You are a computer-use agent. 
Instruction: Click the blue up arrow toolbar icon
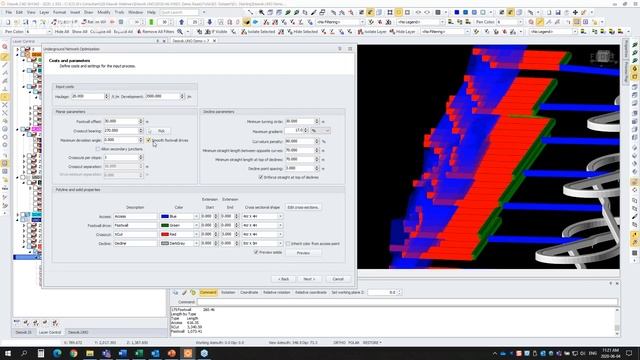pyautogui.click(x=182, y=22)
